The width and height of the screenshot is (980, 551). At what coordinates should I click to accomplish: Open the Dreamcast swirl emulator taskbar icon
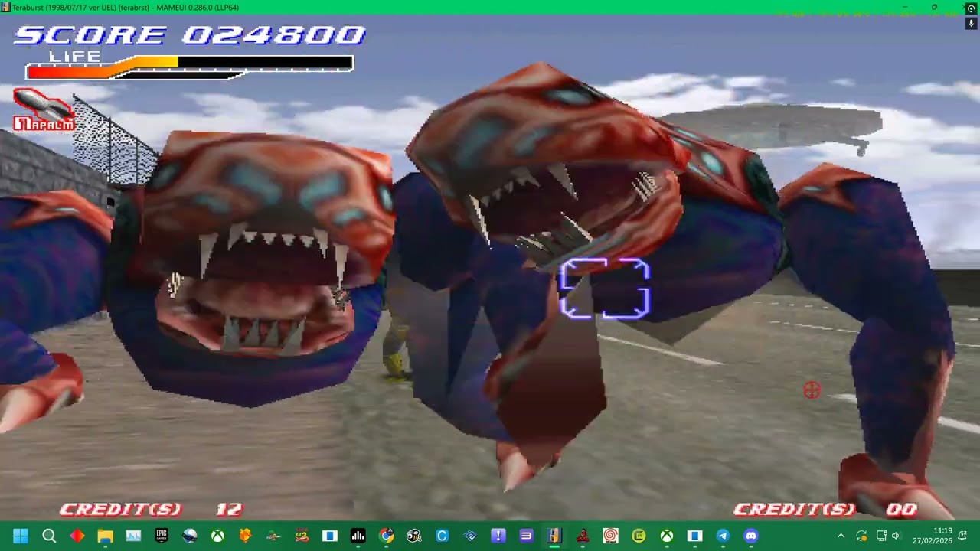click(610, 536)
